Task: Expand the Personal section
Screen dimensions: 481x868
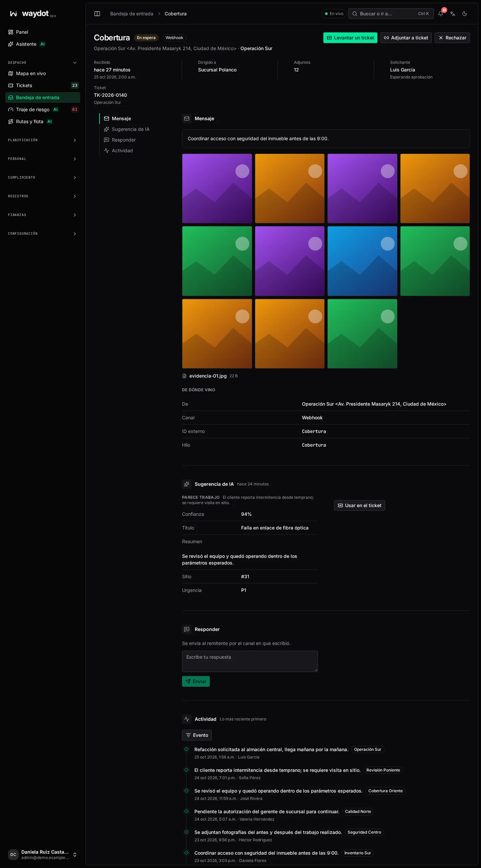Action: tap(43, 159)
